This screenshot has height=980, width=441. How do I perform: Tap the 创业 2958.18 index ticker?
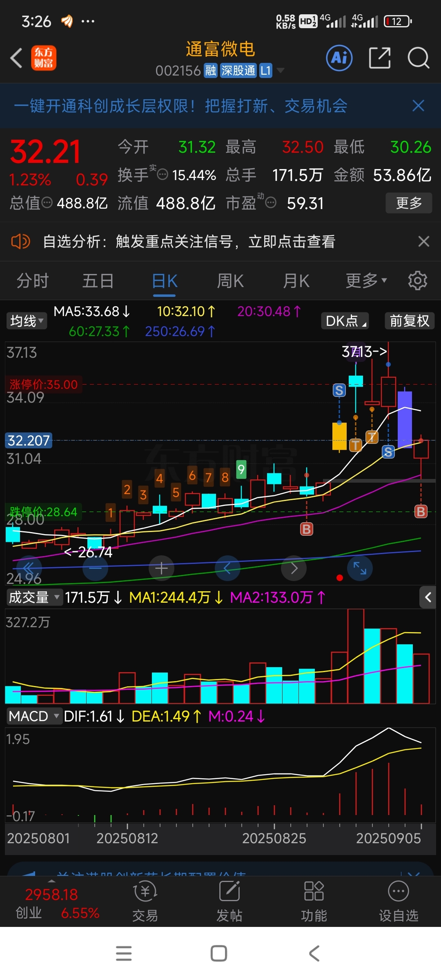(57, 903)
